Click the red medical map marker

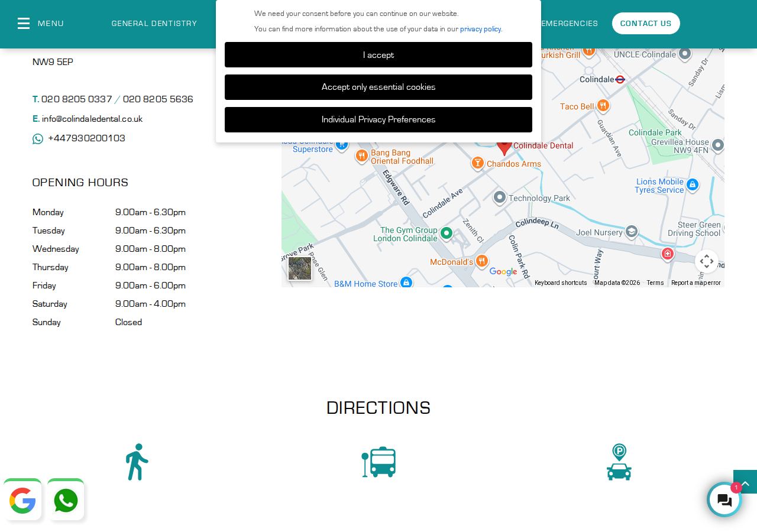[x=668, y=254]
